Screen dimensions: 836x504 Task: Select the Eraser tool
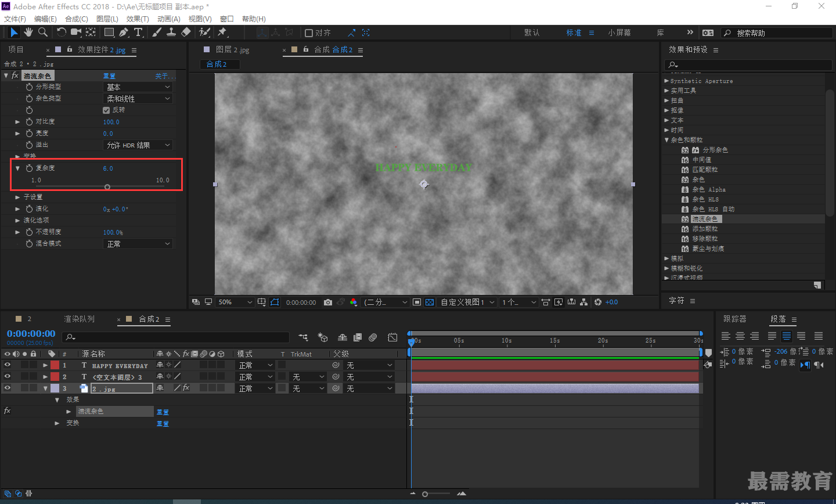click(186, 33)
